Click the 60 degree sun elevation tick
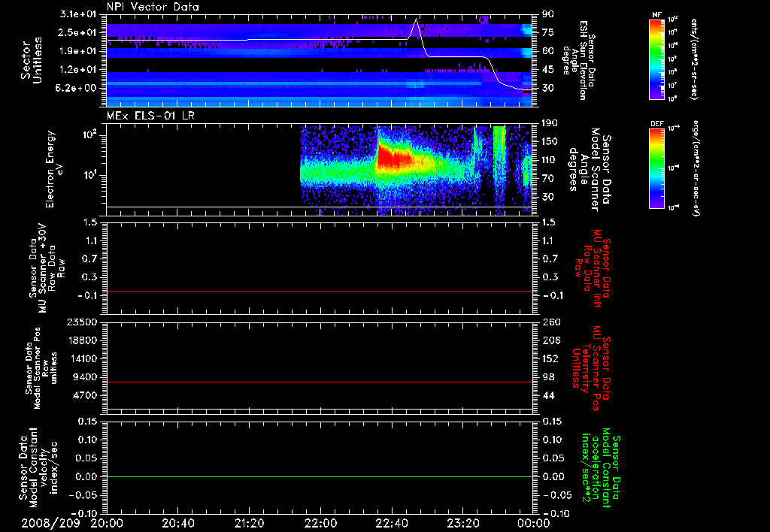Image resolution: width=770 pixels, height=532 pixels. (x=548, y=51)
